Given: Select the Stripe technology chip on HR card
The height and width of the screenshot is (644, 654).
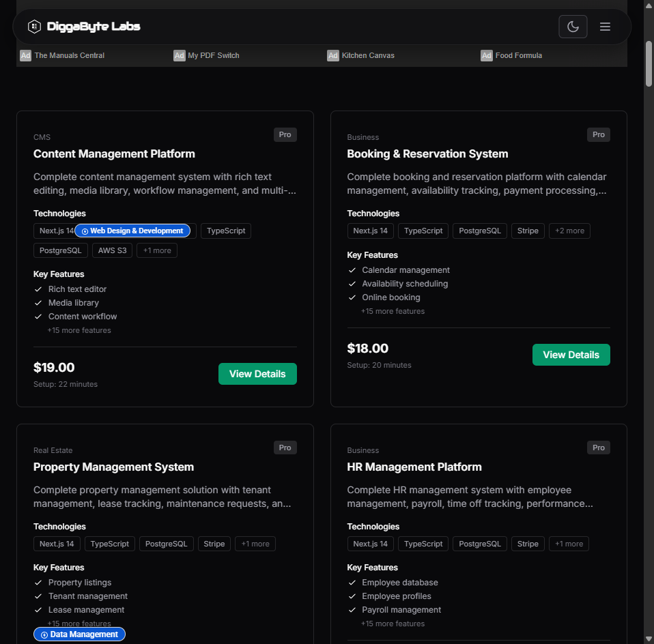Looking at the screenshot, I should coord(527,544).
